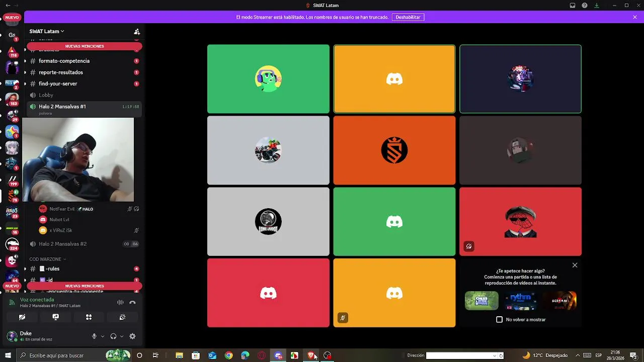Open Task View on taskbar
The image size is (644, 362).
155,355
